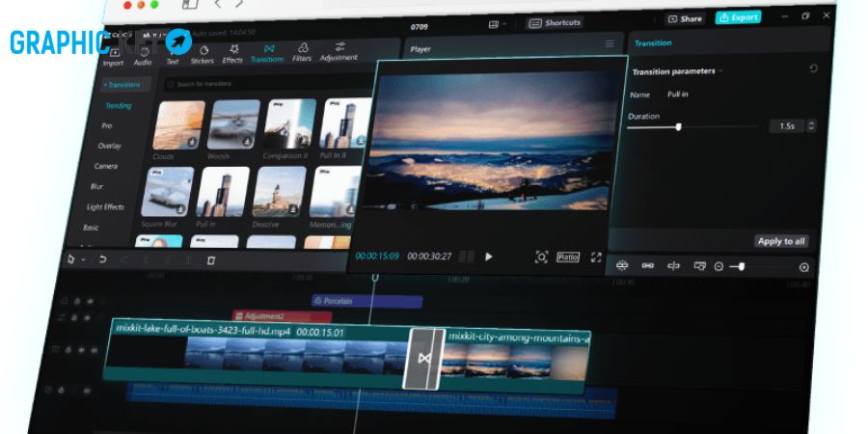The height and width of the screenshot is (434, 868).
Task: Click the duration stepper arrows
Action: (811, 125)
